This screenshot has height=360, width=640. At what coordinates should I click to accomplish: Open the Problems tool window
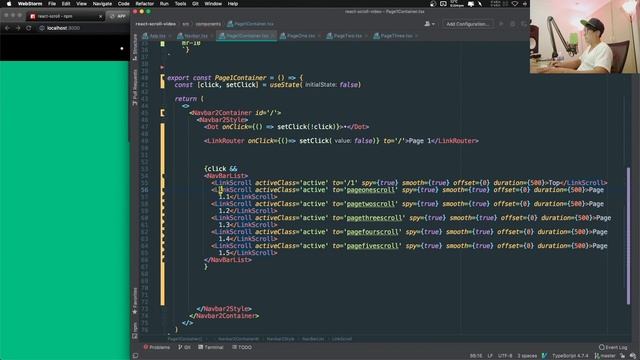point(157,347)
